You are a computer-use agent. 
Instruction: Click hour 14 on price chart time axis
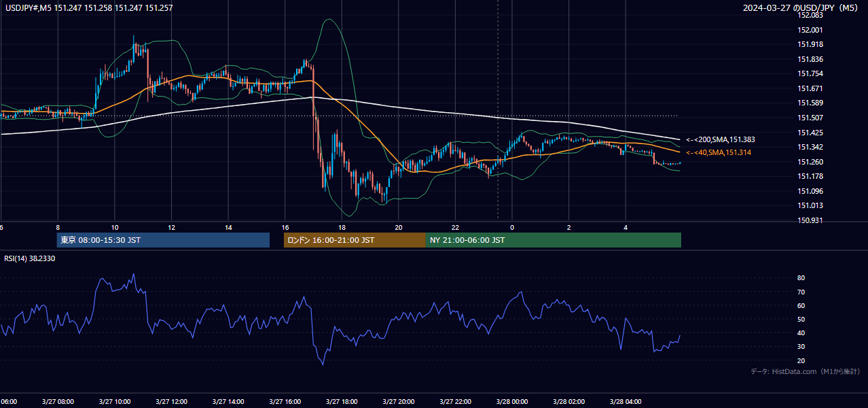coord(229,227)
